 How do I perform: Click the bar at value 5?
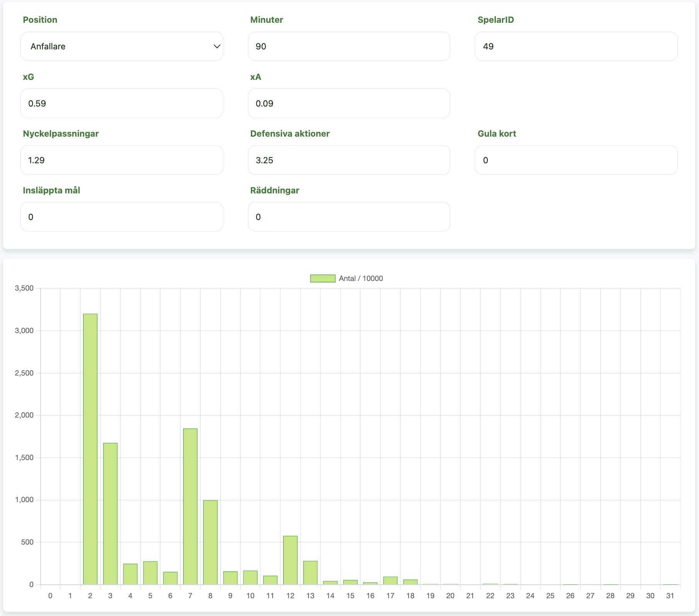point(150,573)
